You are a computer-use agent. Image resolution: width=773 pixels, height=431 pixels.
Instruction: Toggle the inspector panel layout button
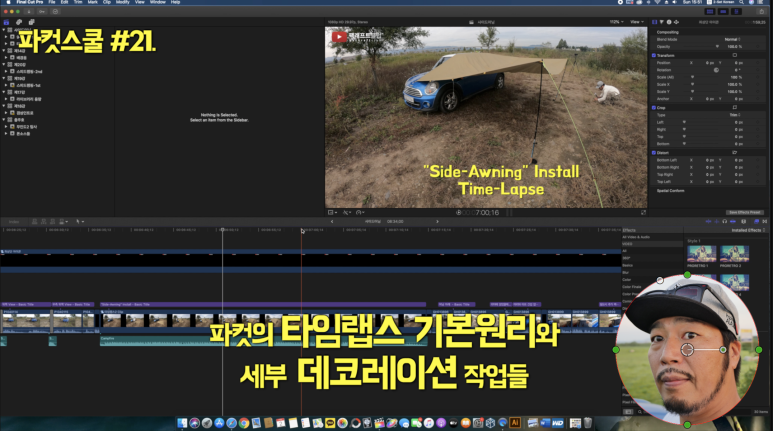736,11
